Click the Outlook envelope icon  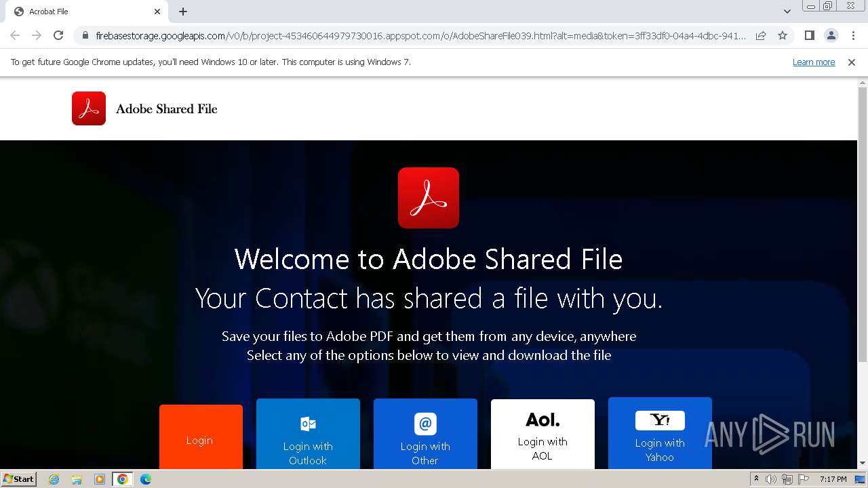click(x=308, y=424)
